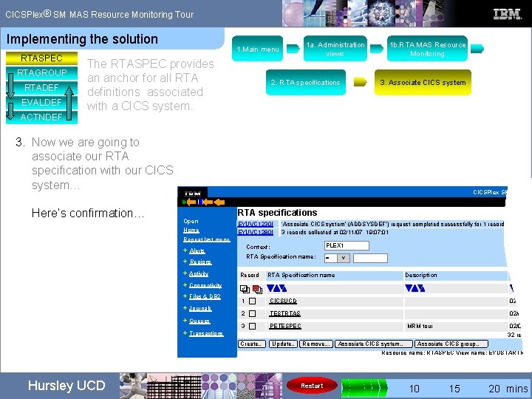532x399 pixels.
Task: Open the Activity link
Action: [199, 273]
